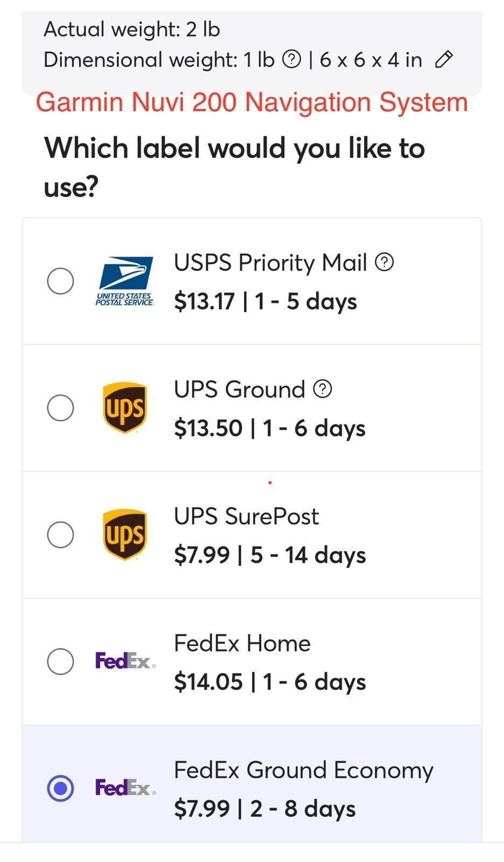Open the Dimensional weight help icon

292,59
